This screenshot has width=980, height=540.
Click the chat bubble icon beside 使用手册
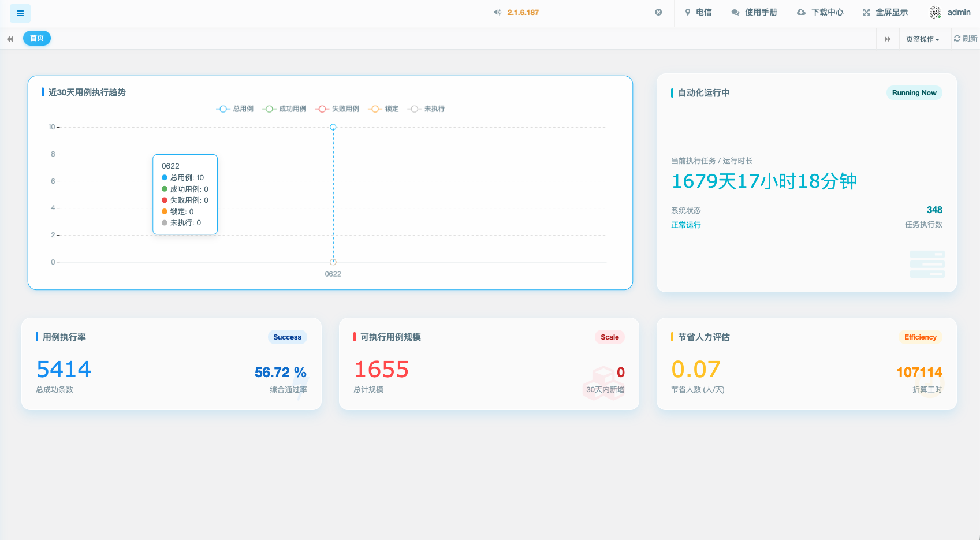click(x=735, y=12)
